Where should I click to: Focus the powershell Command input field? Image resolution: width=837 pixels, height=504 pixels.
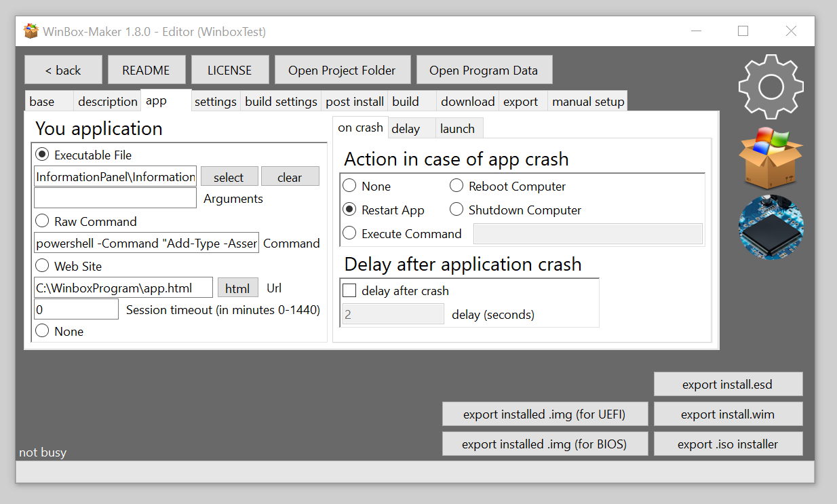(x=147, y=243)
